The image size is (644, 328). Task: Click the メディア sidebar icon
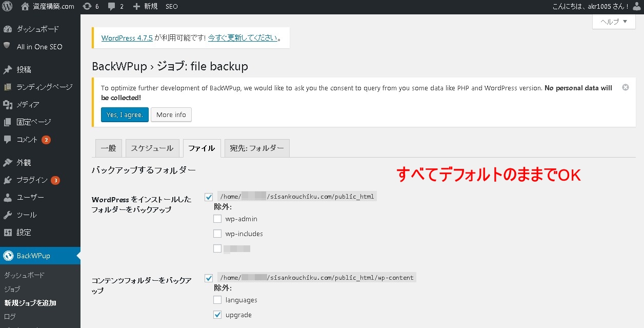(x=7, y=105)
